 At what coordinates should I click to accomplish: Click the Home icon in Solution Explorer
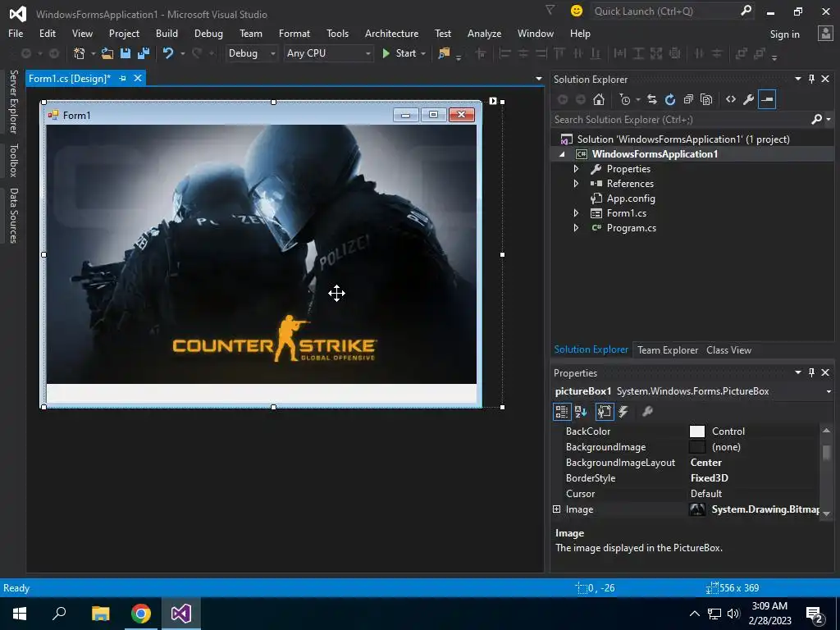point(599,99)
